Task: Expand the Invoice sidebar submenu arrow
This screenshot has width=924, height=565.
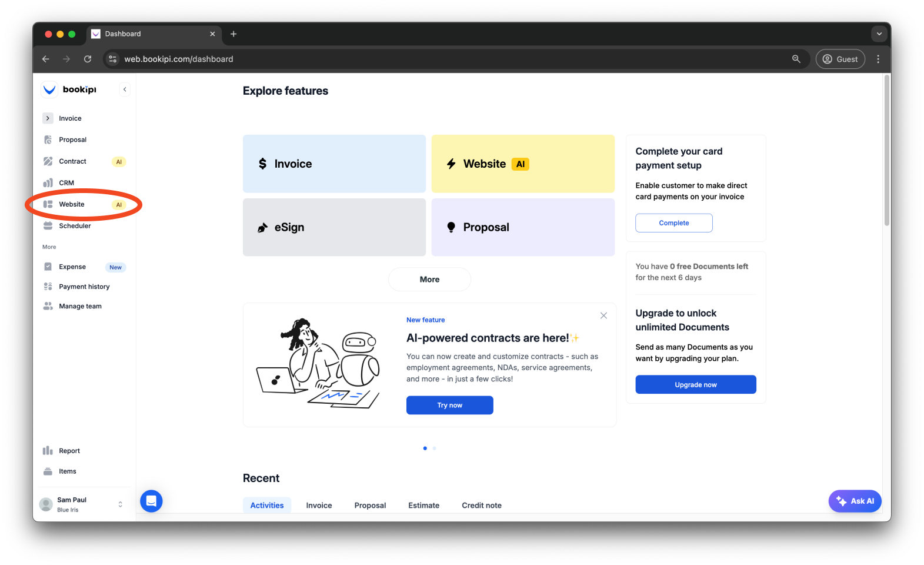Action: point(48,118)
